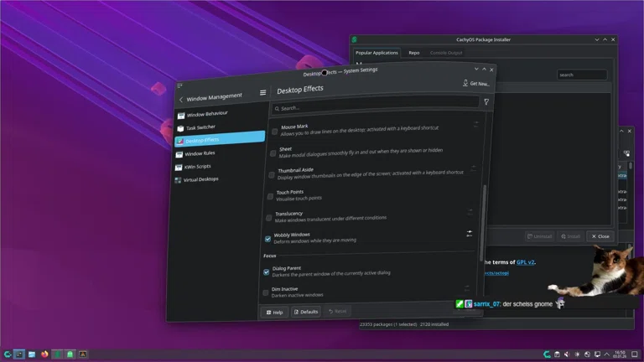Click the taskbar clock
Image resolution: width=644 pixels, height=362 pixels.
[x=620, y=354]
